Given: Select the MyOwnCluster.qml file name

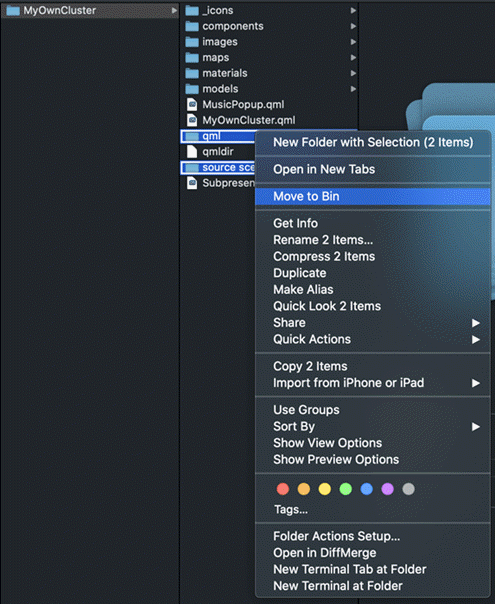Looking at the screenshot, I should (x=249, y=120).
